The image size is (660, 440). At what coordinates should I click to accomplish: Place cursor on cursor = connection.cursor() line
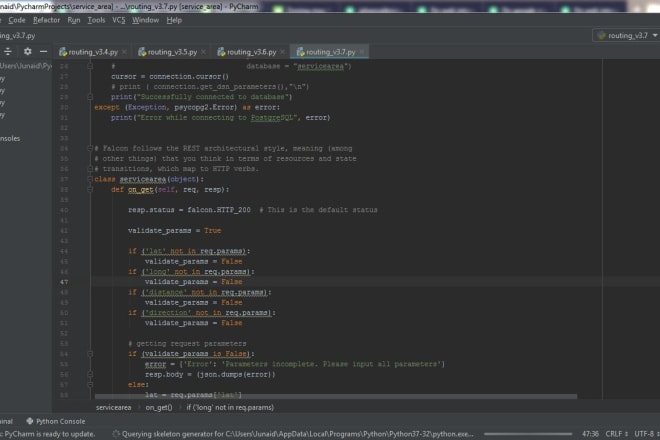click(x=170, y=76)
